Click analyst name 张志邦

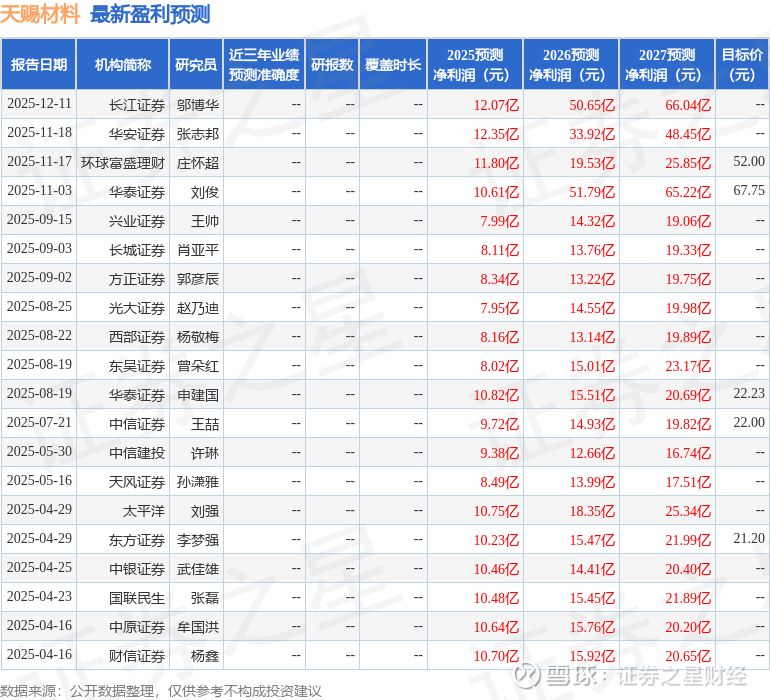[197, 134]
